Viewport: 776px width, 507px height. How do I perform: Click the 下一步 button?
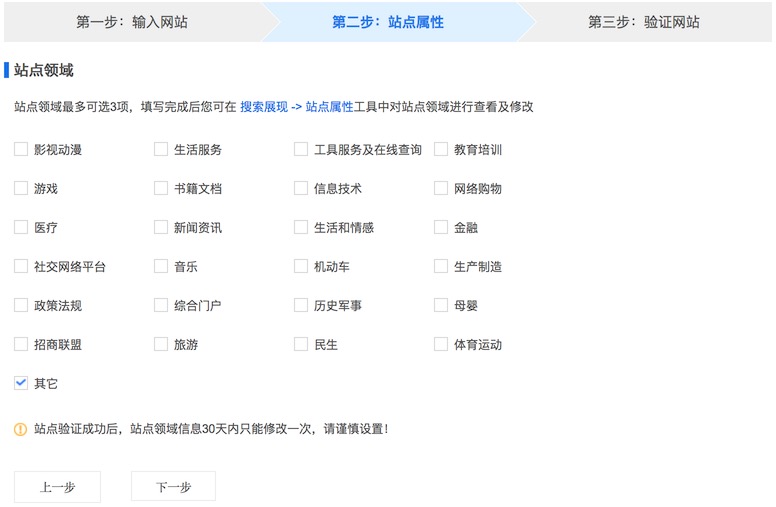tap(173, 487)
